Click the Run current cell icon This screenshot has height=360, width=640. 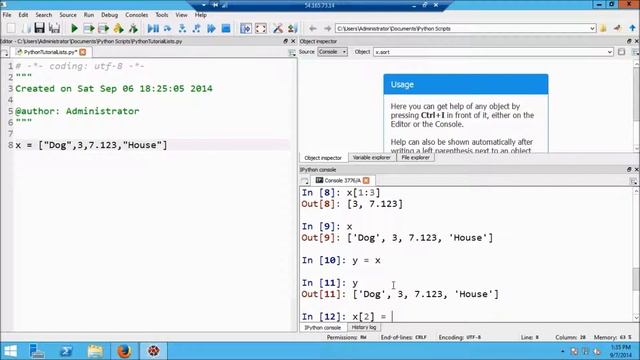pyautogui.click(x=89, y=28)
